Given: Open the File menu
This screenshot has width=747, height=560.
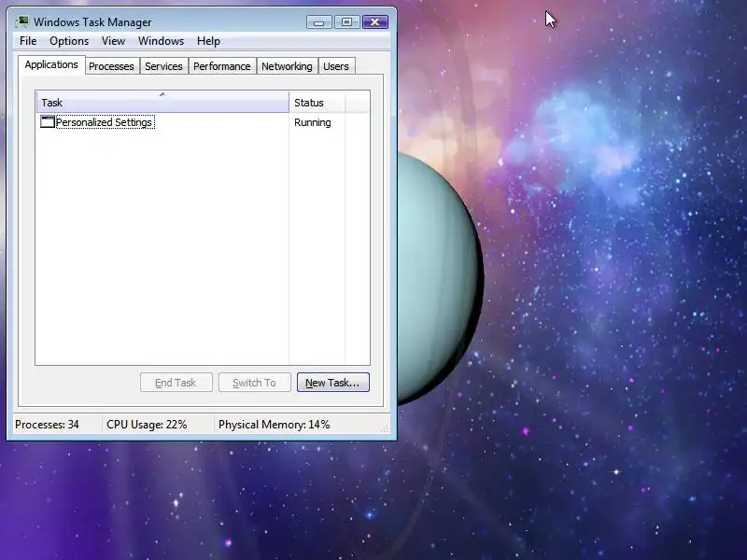Looking at the screenshot, I should tap(28, 41).
